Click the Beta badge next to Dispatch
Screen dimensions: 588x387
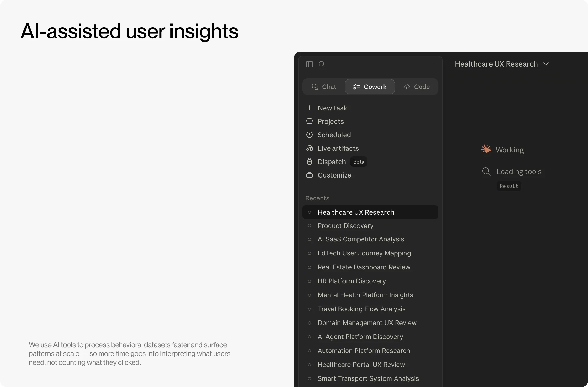click(359, 162)
